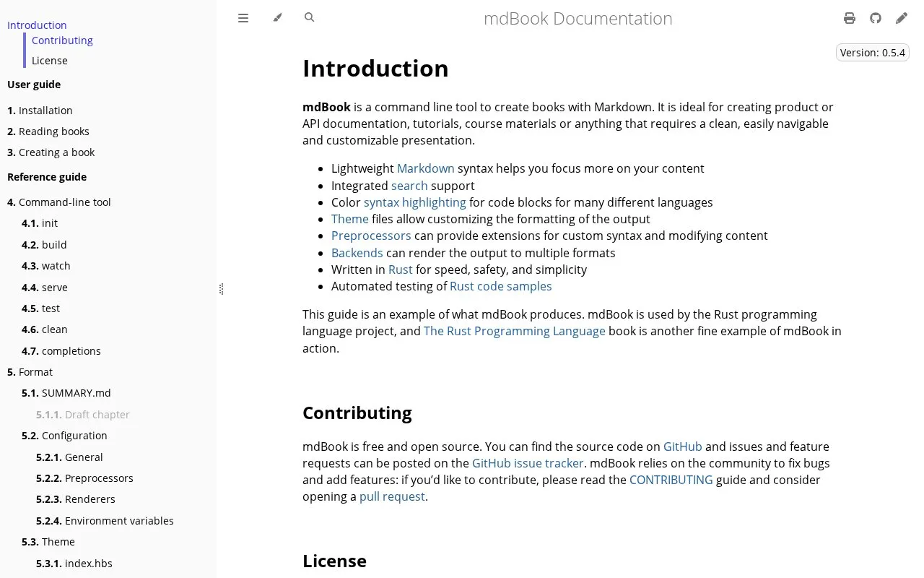Open the theme picker paintbrush icon
924x578 pixels.
coord(278,18)
